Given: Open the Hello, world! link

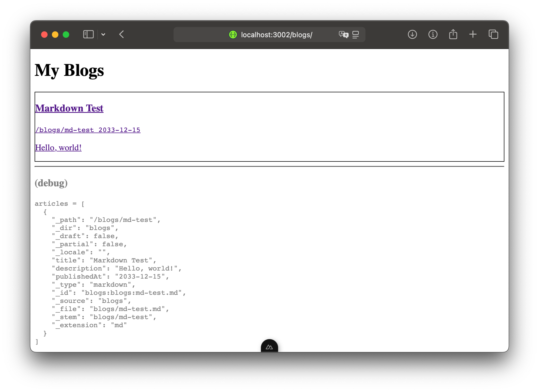Looking at the screenshot, I should [58, 148].
